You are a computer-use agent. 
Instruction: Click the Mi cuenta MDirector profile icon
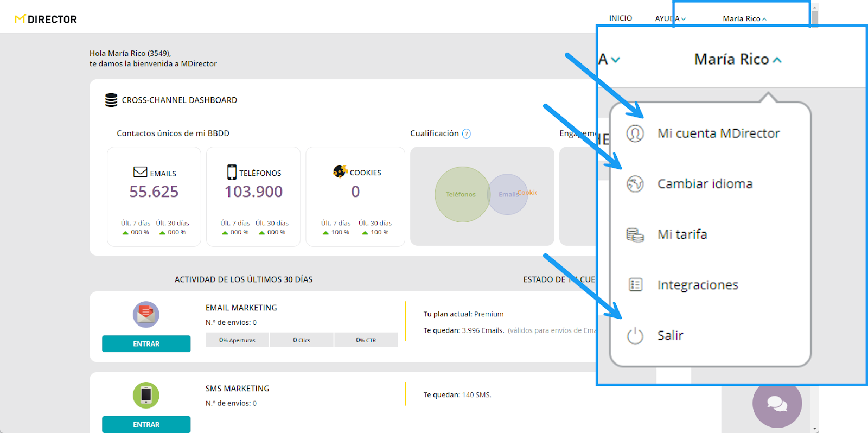tap(635, 133)
